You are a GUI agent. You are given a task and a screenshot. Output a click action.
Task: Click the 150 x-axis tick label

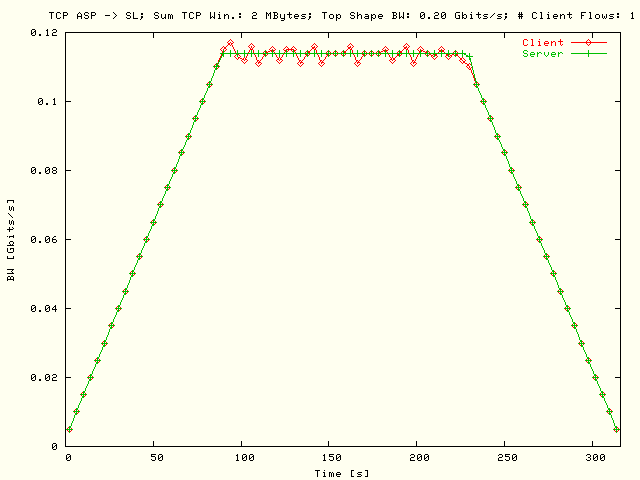(x=332, y=458)
